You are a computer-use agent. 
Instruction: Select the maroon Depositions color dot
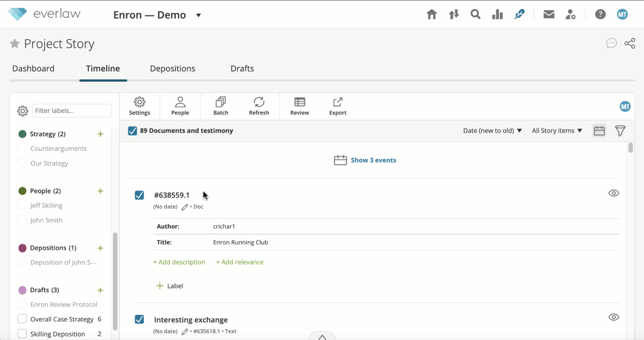23,248
